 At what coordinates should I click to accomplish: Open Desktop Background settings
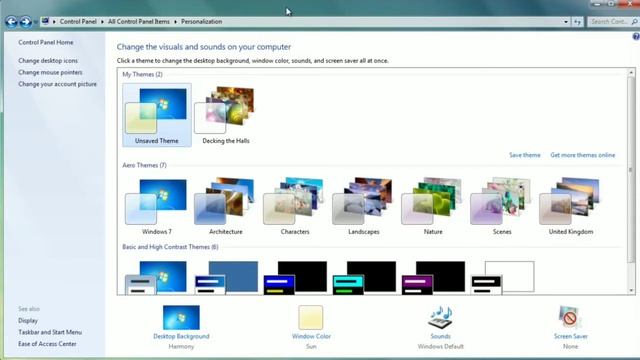tap(181, 318)
